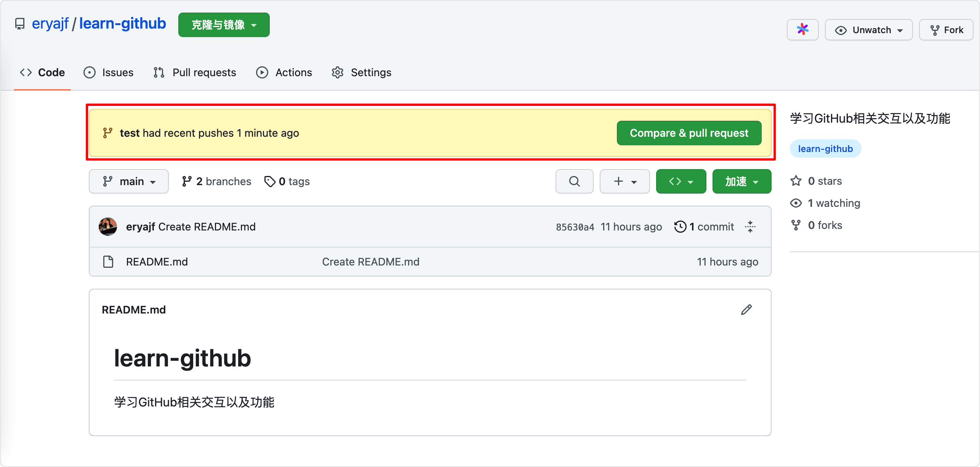Click the README.md panel title
The height and width of the screenshot is (467, 980).
point(134,310)
